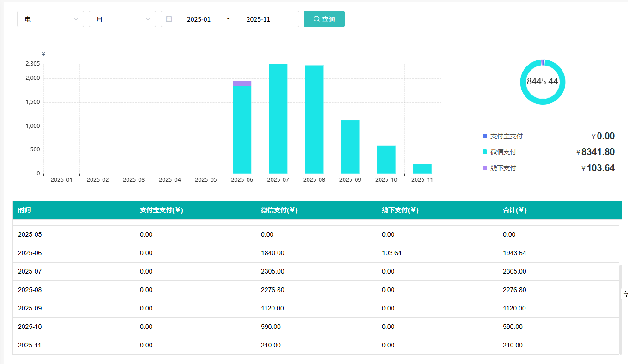Click the 2025-07 bar in chart
The image size is (628, 364).
click(278, 119)
